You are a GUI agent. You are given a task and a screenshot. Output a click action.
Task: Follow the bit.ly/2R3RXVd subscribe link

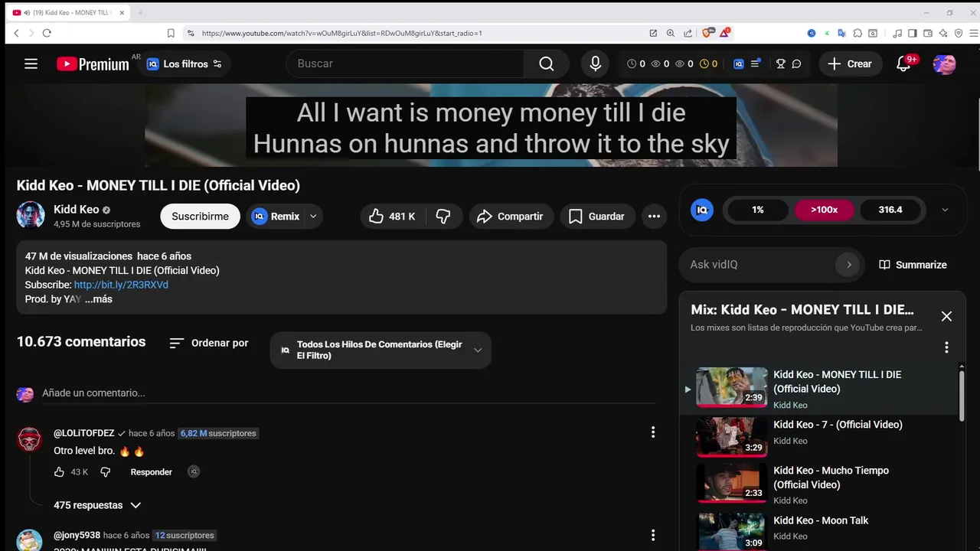click(121, 285)
